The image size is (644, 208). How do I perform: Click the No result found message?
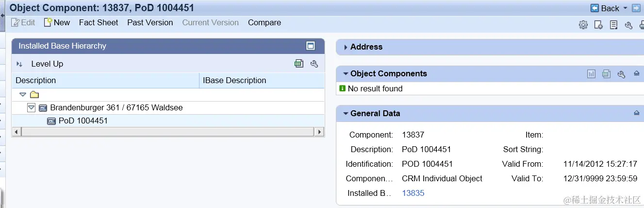click(375, 88)
